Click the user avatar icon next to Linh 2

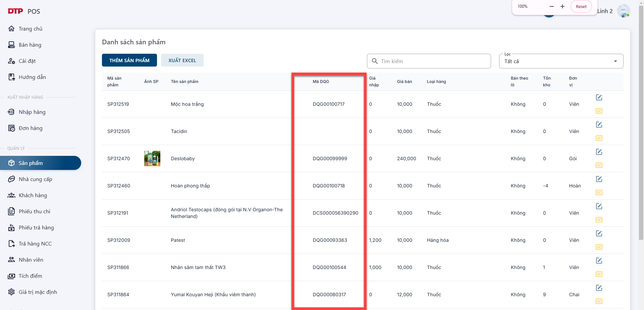coord(623,11)
